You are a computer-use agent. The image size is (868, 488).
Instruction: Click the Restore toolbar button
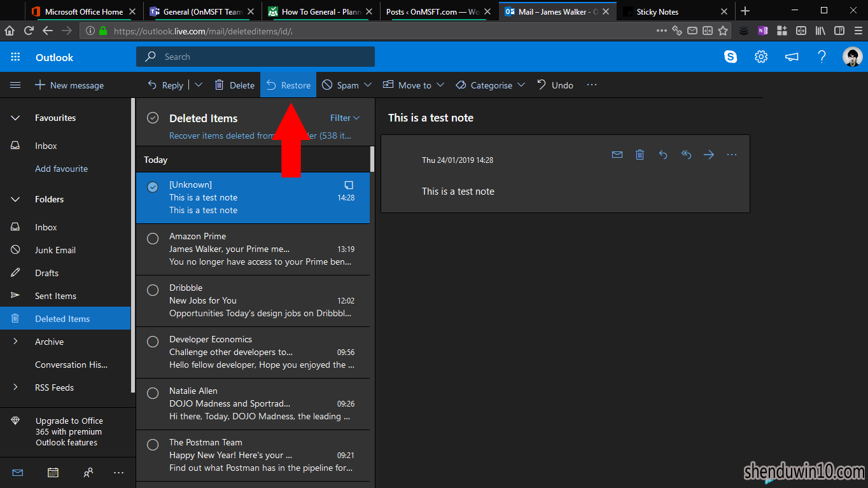pos(288,85)
